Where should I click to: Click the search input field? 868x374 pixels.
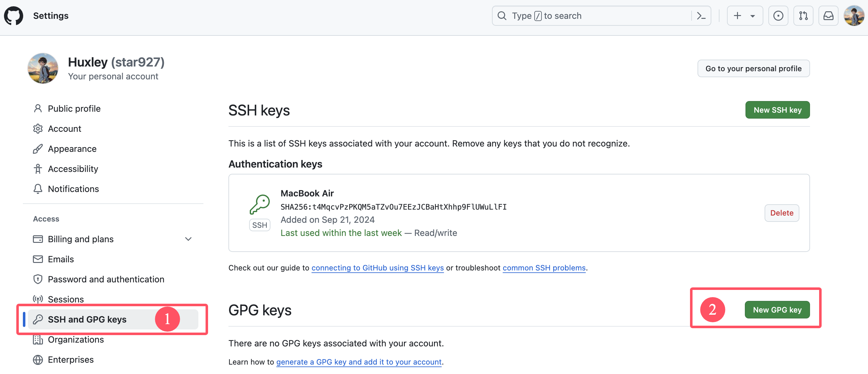[x=601, y=16]
